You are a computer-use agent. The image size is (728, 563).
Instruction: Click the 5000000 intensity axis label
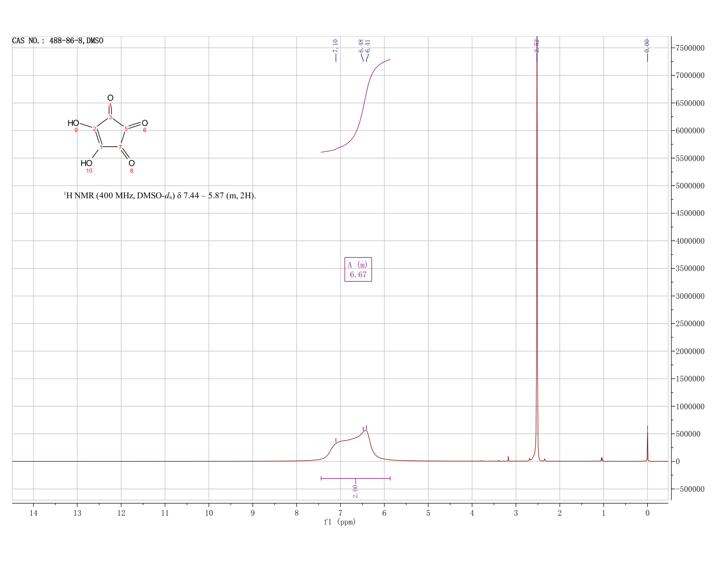click(x=690, y=186)
